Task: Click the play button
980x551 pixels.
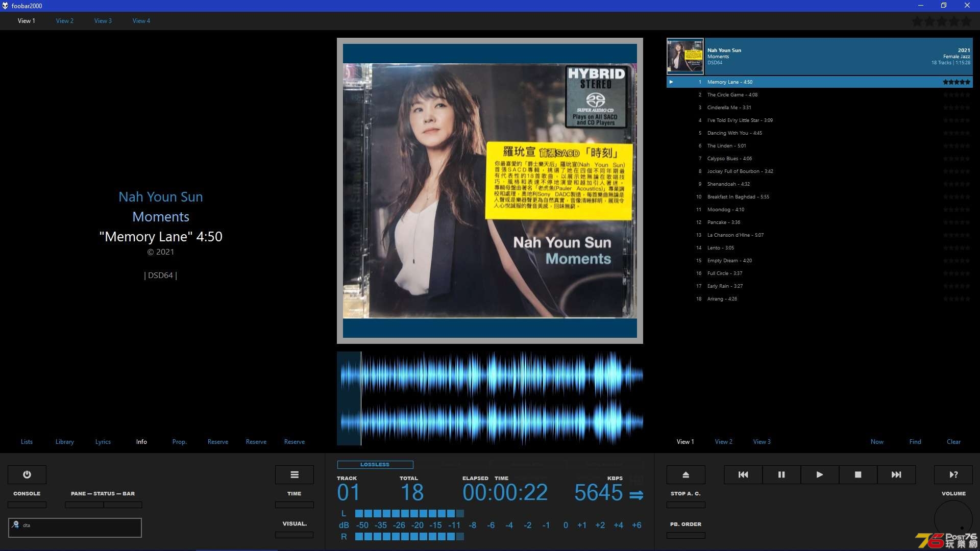Action: (x=820, y=474)
